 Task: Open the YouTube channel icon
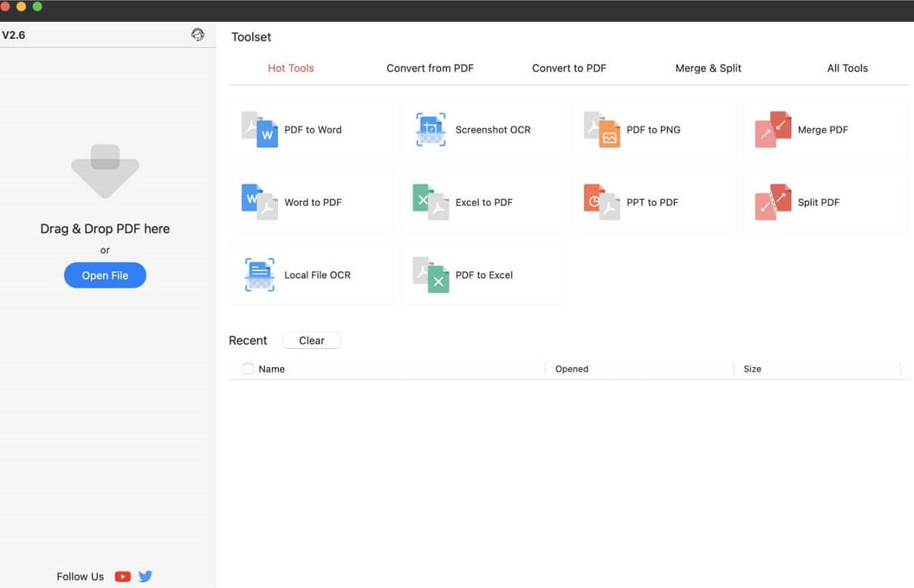tap(123, 577)
